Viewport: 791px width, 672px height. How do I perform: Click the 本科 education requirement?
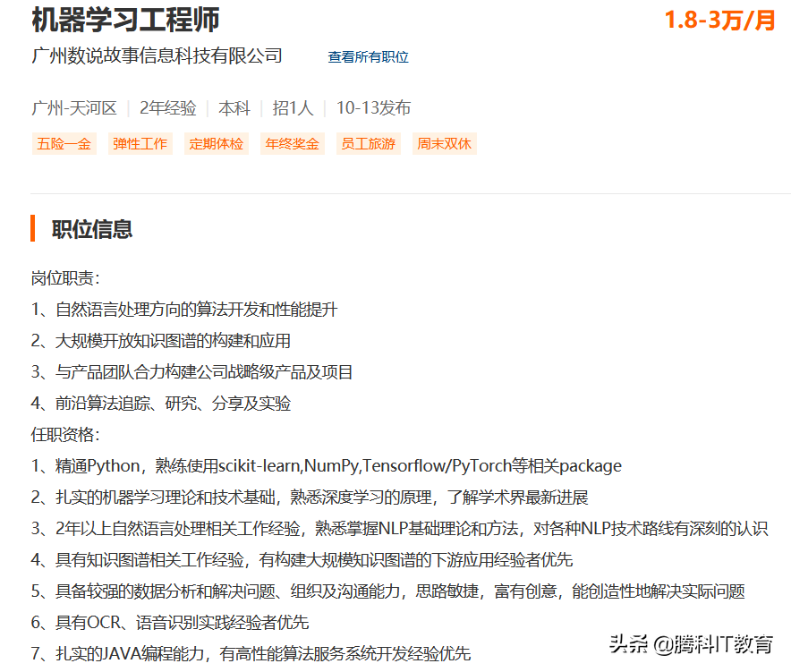[234, 107]
